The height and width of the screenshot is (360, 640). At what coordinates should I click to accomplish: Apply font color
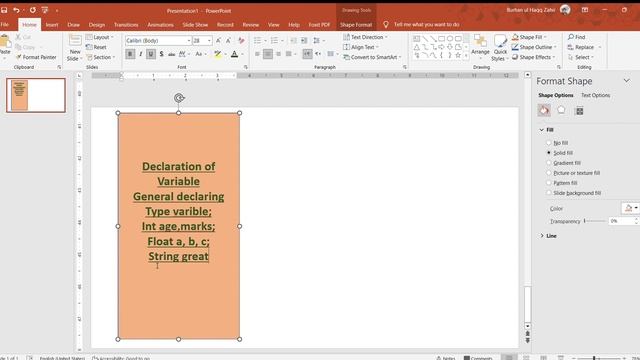pos(235,54)
